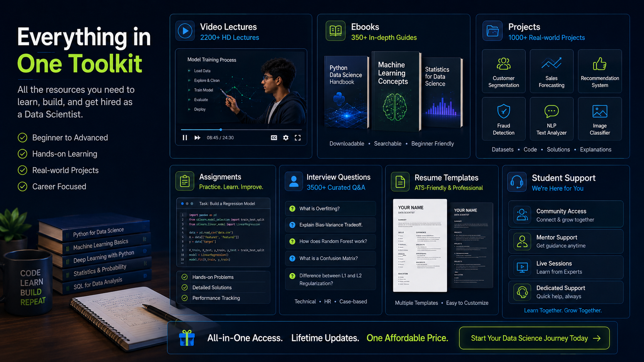Click the Mentor Support icon

pyautogui.click(x=522, y=241)
